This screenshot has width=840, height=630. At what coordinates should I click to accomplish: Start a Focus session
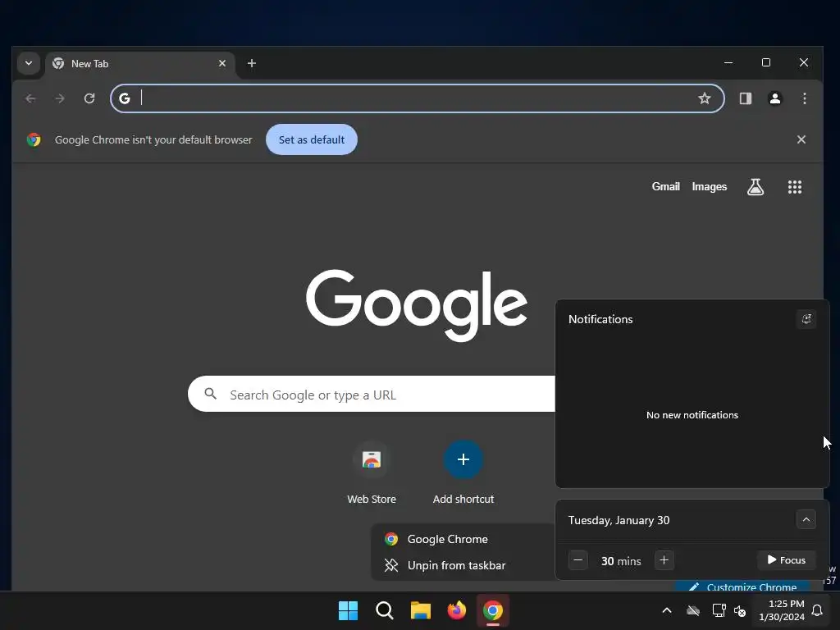coord(787,560)
